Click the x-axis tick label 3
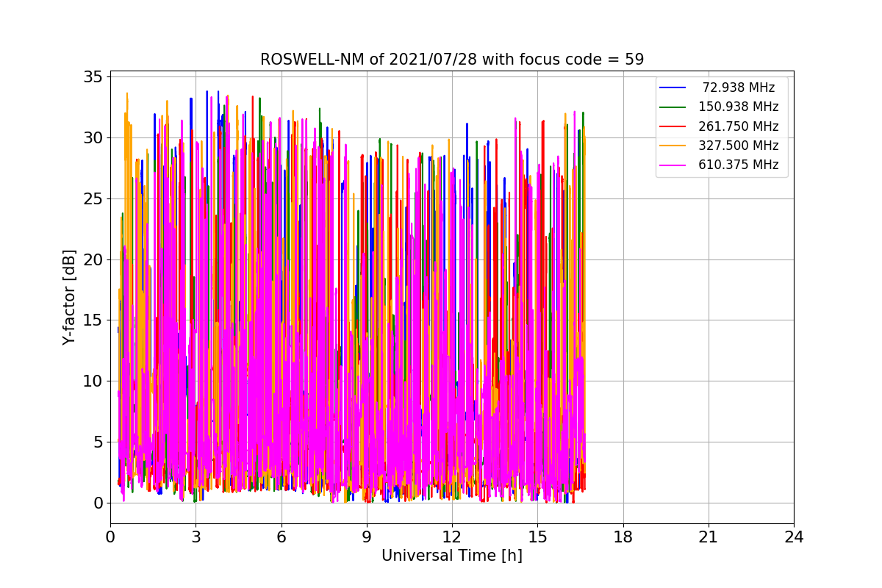The height and width of the screenshot is (588, 882). click(x=196, y=537)
